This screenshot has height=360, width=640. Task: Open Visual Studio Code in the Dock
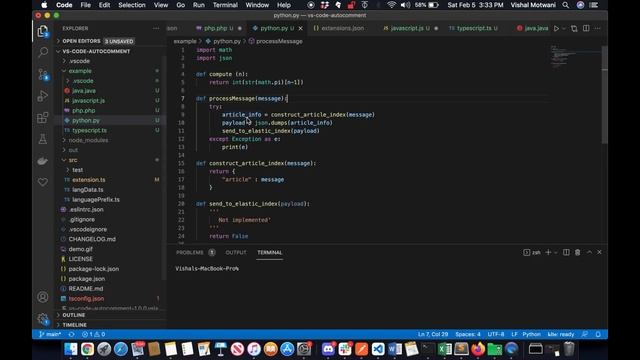point(378,349)
